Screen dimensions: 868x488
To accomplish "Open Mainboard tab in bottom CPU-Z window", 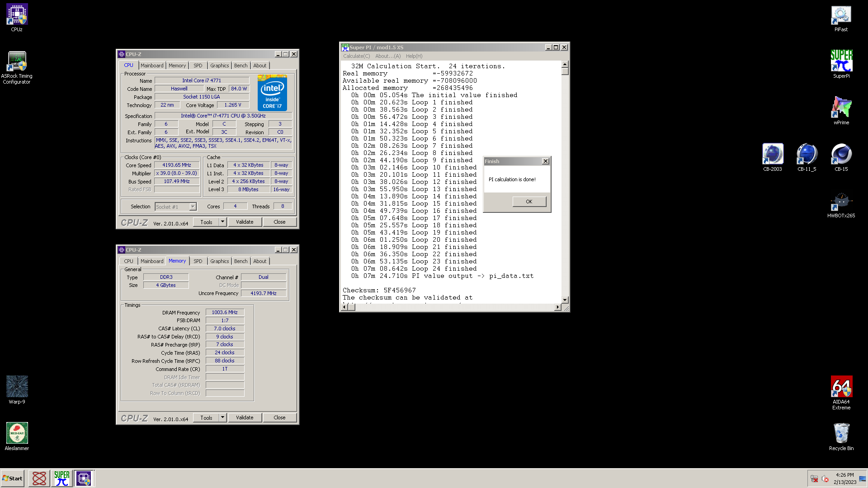I will point(152,261).
